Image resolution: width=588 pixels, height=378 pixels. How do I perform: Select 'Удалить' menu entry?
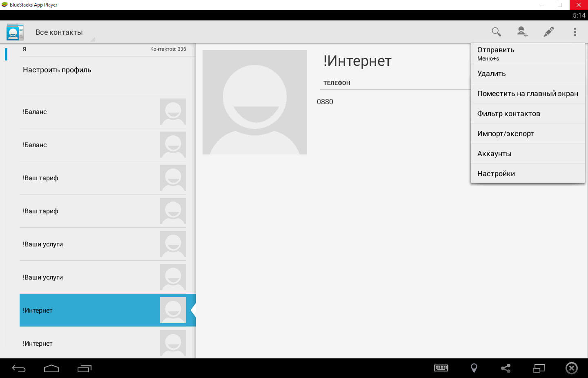[x=528, y=74]
